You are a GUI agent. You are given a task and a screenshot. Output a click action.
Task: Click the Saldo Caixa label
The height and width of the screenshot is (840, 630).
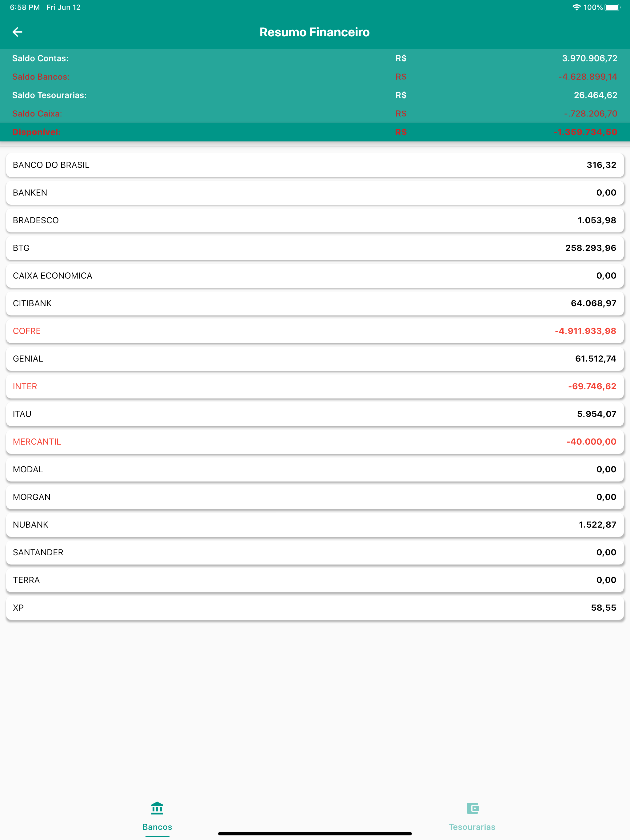(x=37, y=113)
